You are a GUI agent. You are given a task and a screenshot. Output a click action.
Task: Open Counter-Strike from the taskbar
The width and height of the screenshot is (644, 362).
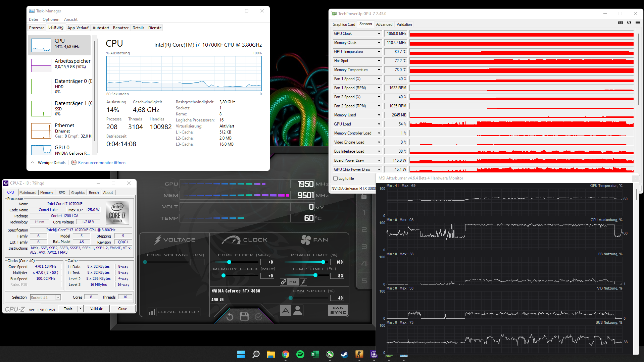[x=359, y=354]
